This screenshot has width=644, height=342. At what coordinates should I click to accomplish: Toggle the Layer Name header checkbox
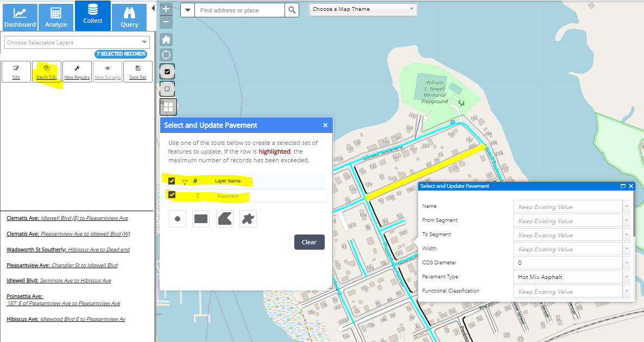[172, 181]
